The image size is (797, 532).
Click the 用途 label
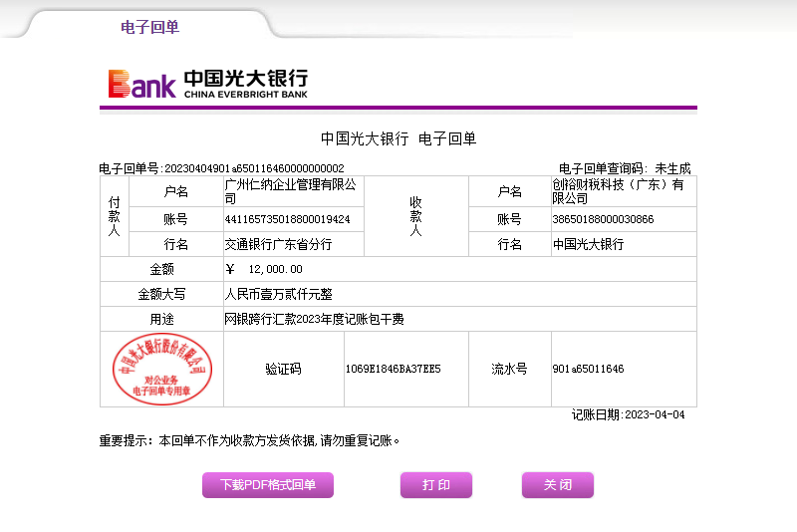[161, 319]
